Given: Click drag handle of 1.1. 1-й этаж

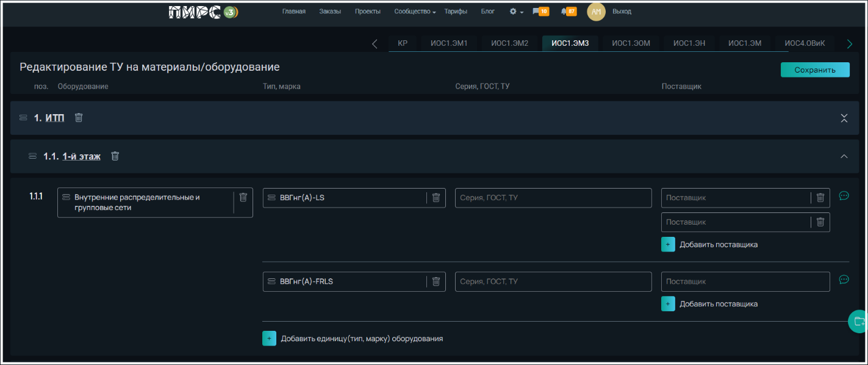Looking at the screenshot, I should [x=33, y=156].
